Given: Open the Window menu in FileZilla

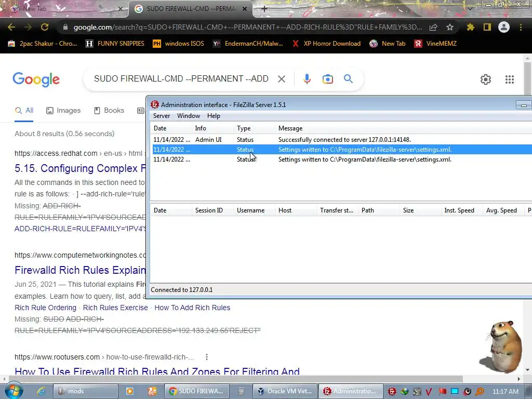Looking at the screenshot, I should [x=188, y=116].
